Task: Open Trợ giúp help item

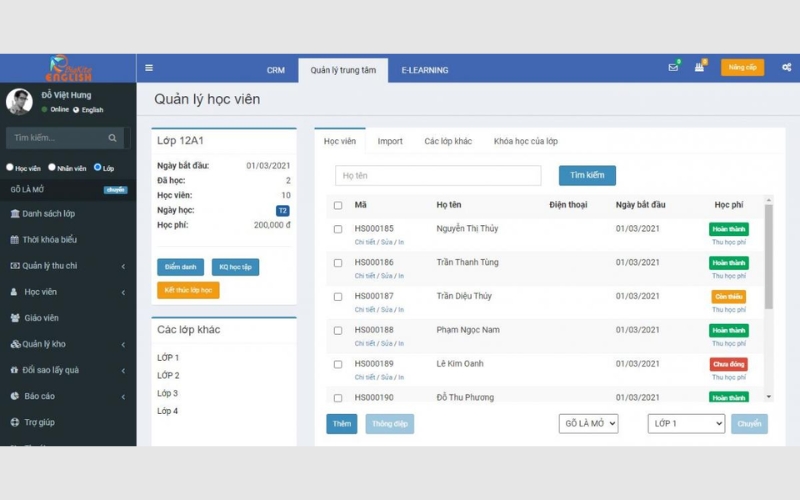Action: (39, 422)
